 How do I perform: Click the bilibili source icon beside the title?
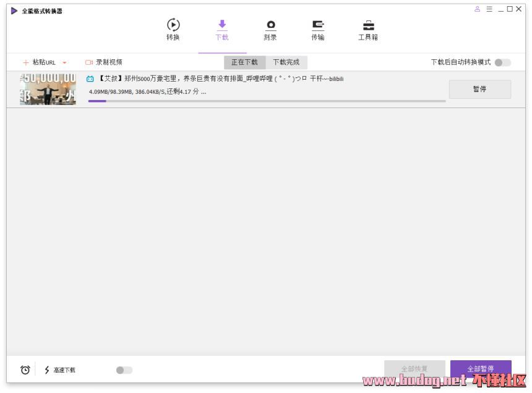click(90, 79)
